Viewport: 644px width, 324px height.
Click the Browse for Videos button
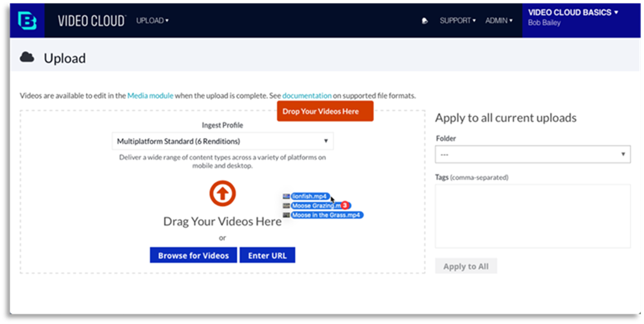click(x=193, y=255)
